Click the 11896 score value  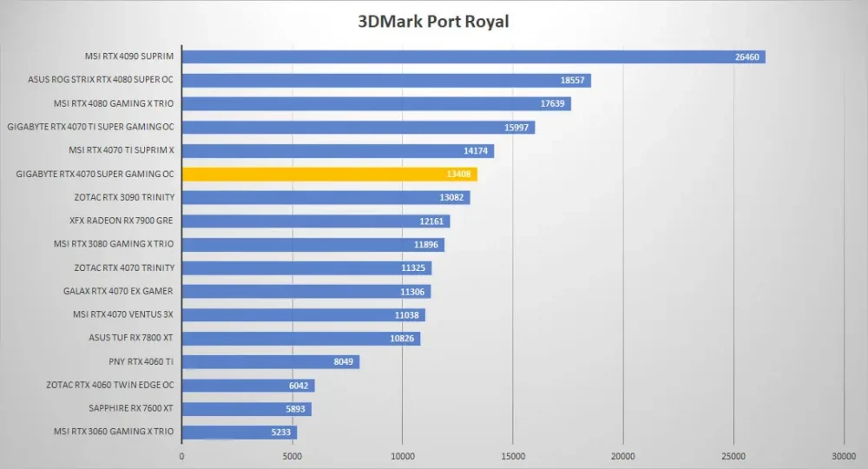point(425,245)
